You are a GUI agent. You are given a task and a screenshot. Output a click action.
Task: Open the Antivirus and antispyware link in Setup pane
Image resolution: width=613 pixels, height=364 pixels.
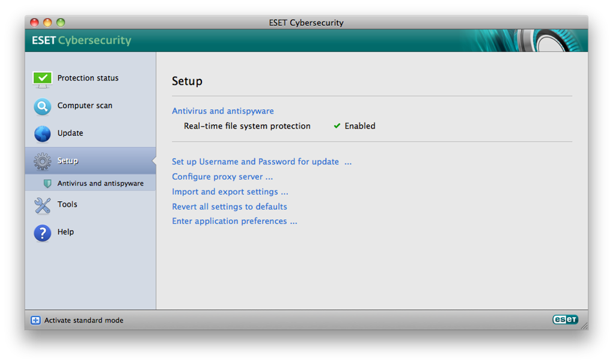point(223,111)
